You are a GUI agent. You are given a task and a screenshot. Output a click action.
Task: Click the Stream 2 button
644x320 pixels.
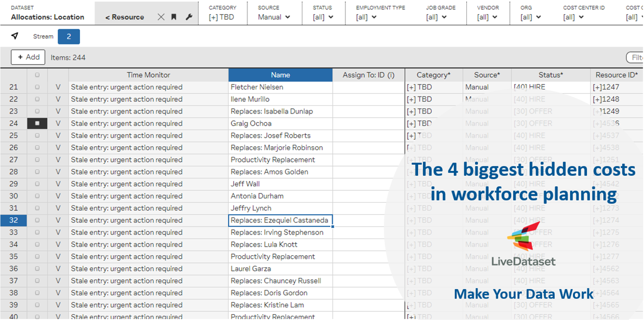pos(69,36)
